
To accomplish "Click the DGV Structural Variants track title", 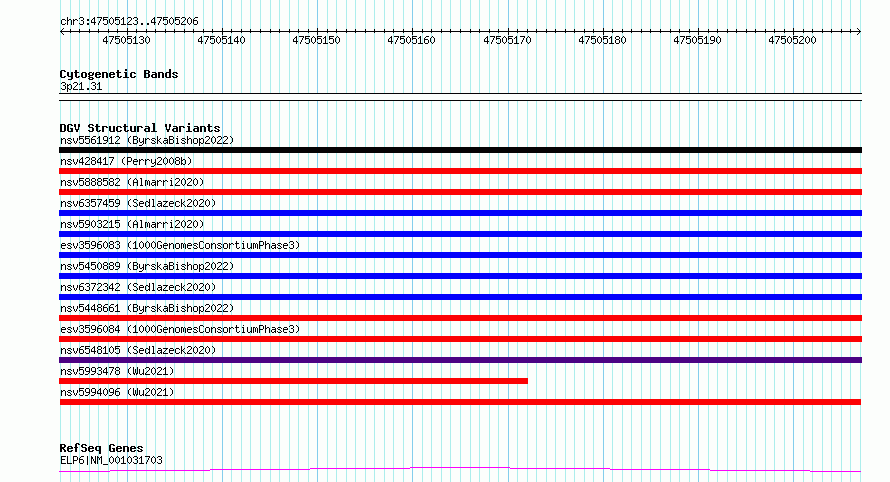I will tap(140, 128).
